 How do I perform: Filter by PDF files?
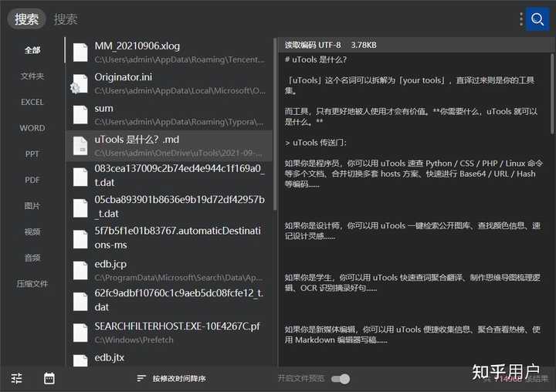32,180
